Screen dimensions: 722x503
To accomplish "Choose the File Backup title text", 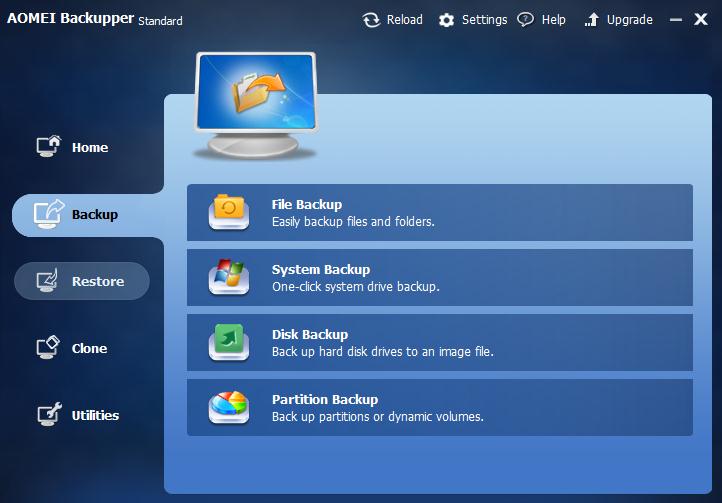I will 307,205.
